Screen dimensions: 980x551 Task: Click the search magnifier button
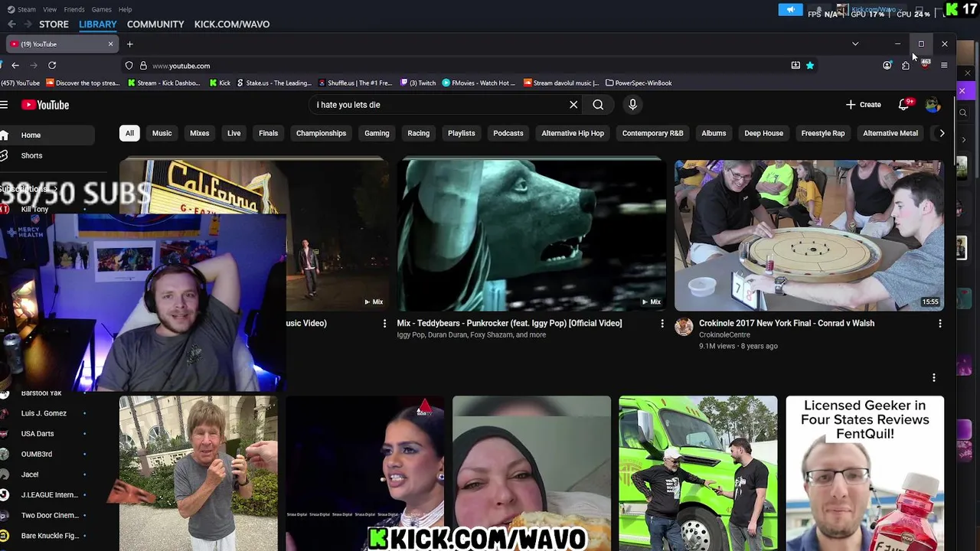click(x=598, y=105)
